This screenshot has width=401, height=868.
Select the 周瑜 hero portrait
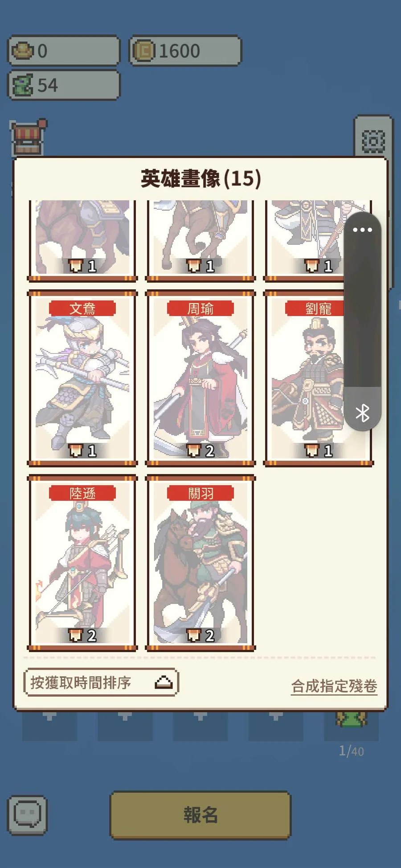(x=200, y=378)
